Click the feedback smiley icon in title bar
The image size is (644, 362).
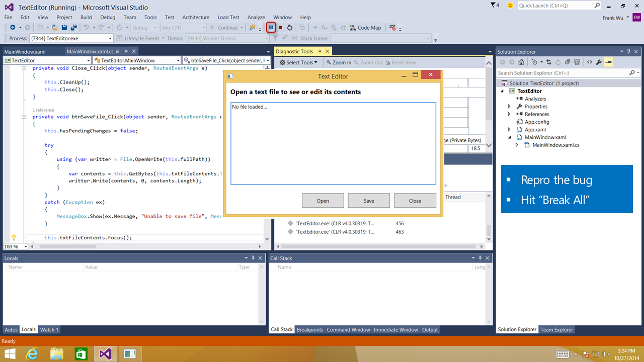coord(510,5)
